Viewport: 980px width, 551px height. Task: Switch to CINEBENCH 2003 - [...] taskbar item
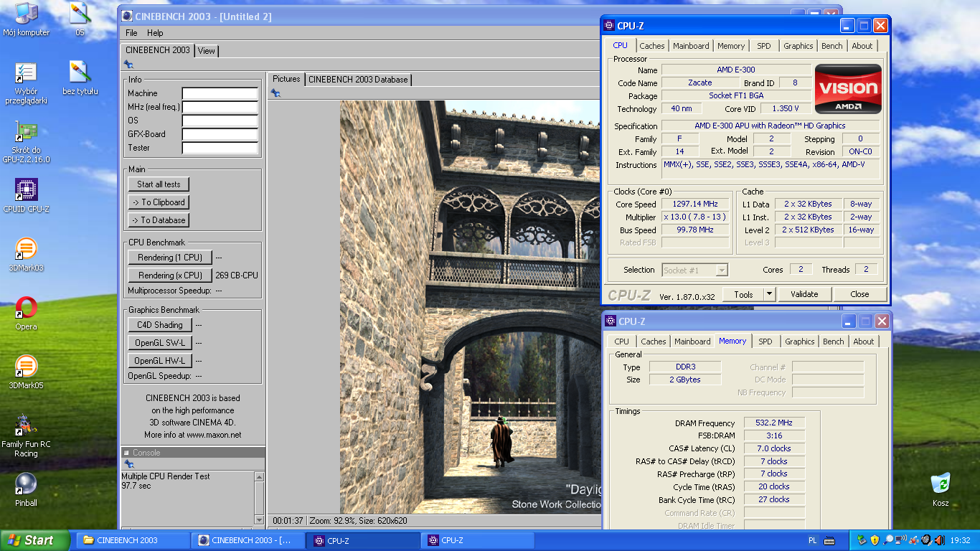coord(248,540)
